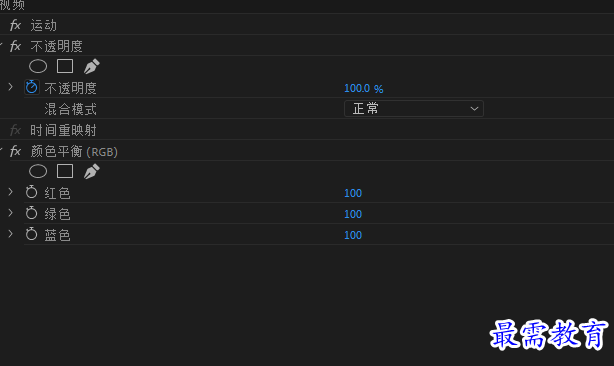Create ellipse mask under 颜色平衡 (RGB)

tap(38, 171)
